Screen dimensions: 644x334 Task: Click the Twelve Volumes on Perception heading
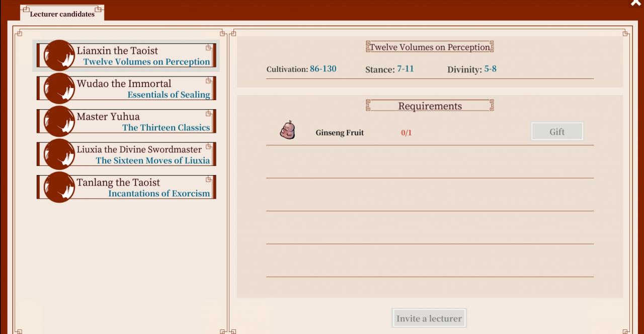(x=430, y=47)
